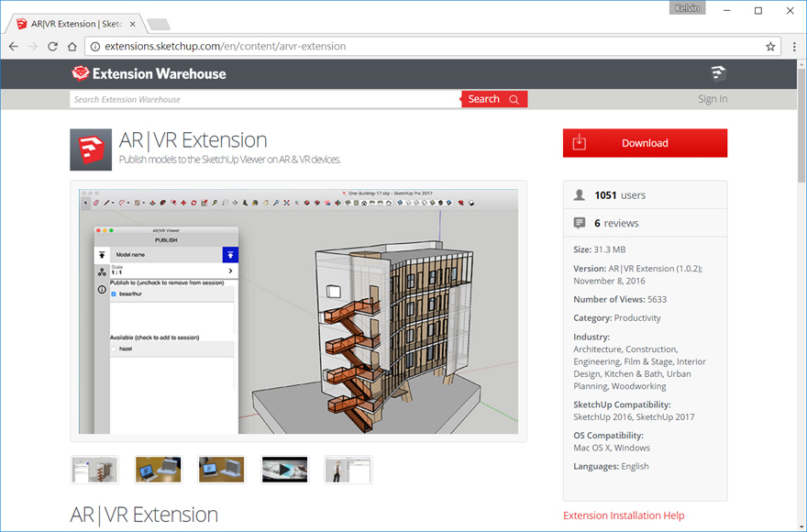Screen dimensions: 807x532
Task: Click the info icon in AR/VR Viewer panel
Action: click(102, 290)
